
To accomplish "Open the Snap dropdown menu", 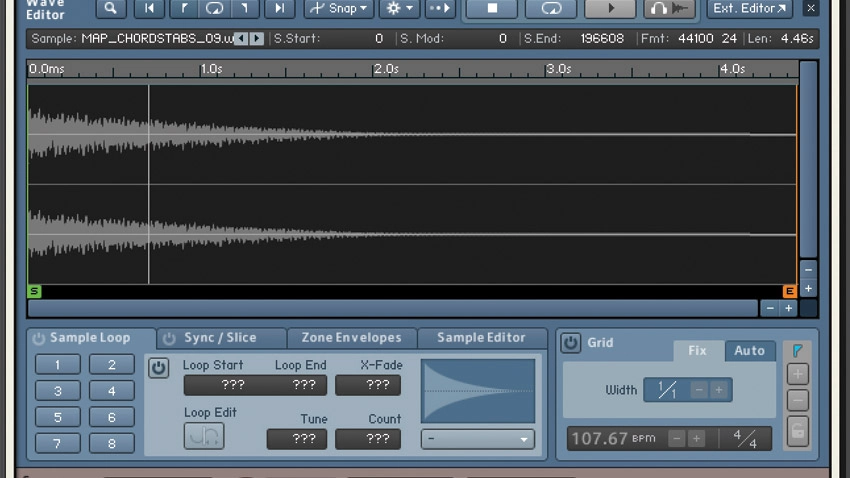I will pos(339,8).
